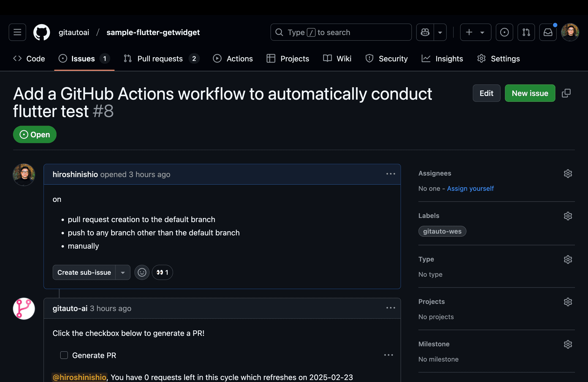Click the Assign yourself link

point(470,188)
